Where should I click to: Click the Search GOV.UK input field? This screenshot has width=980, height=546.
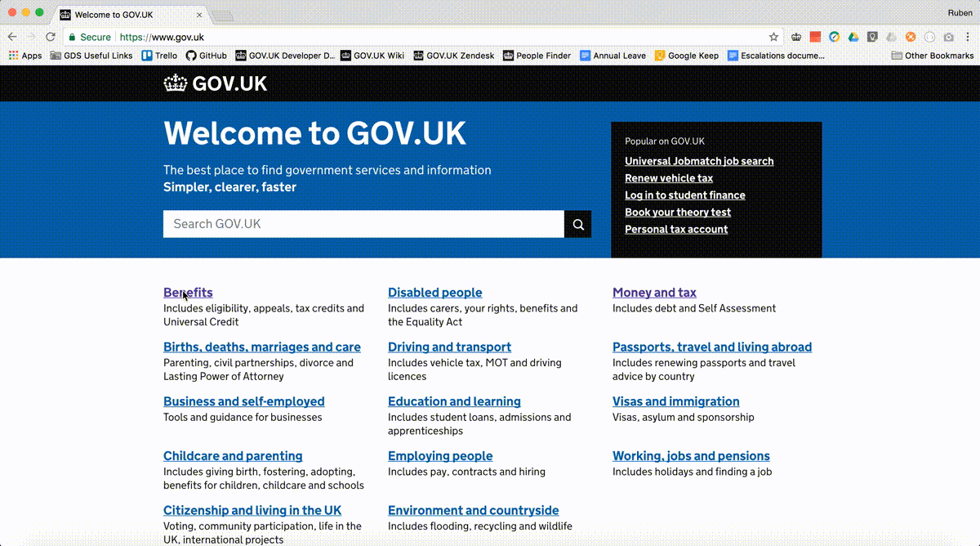[363, 224]
